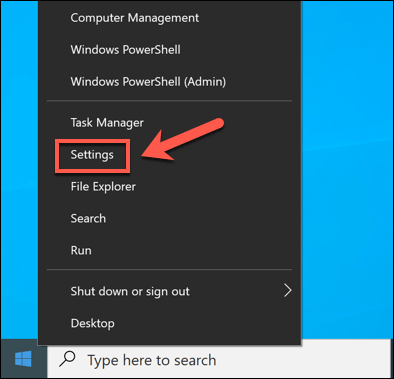This screenshot has height=379, width=394.
Task: Open File Explorer
Action: coord(169,187)
